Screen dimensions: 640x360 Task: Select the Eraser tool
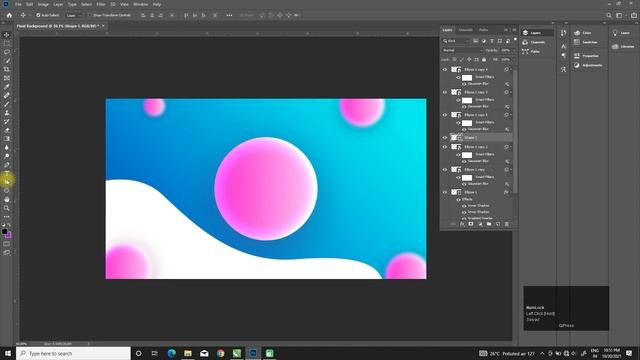(x=7, y=130)
